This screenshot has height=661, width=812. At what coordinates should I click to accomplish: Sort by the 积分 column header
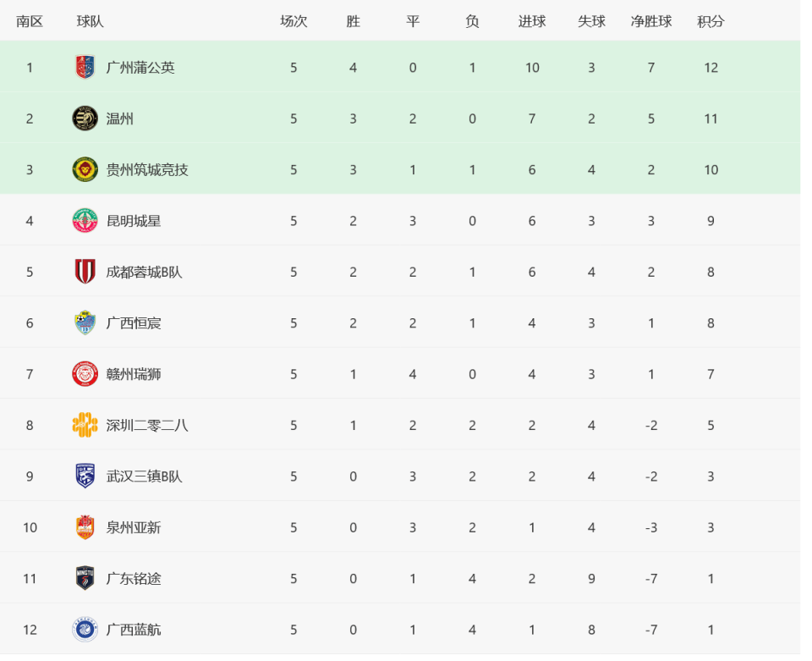point(711,22)
